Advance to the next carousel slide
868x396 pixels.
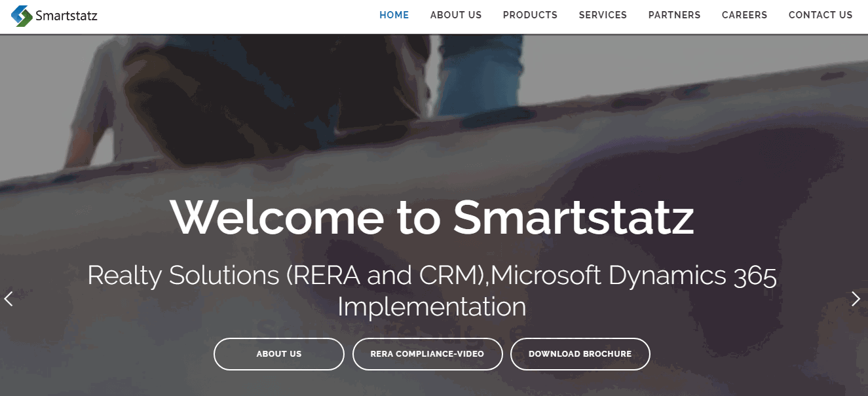point(856,299)
